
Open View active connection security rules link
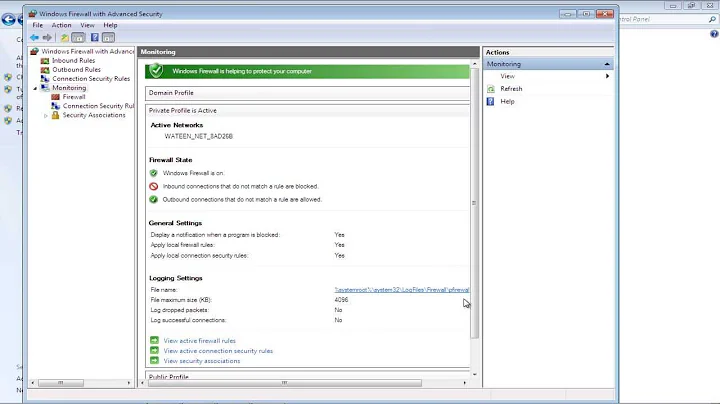tap(218, 351)
